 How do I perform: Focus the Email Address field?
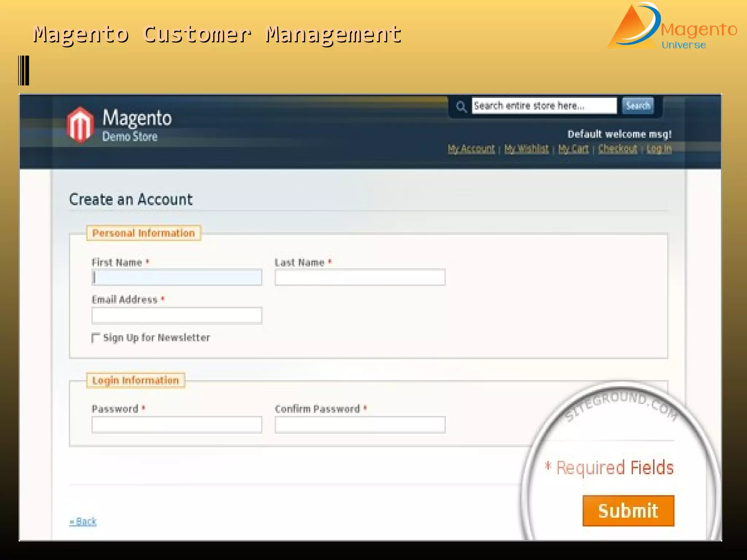[x=177, y=315]
